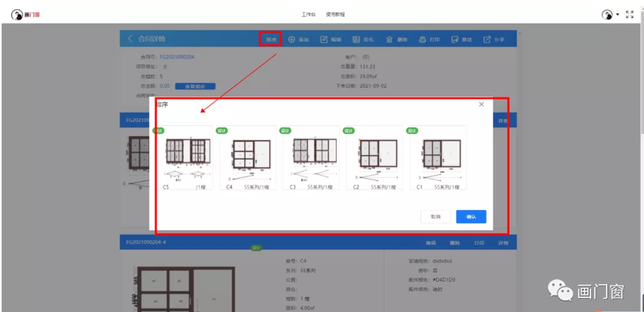This screenshot has width=644, height=312.
Task: Click the 添加 plus icon in toolbar
Action: pyautogui.click(x=292, y=39)
